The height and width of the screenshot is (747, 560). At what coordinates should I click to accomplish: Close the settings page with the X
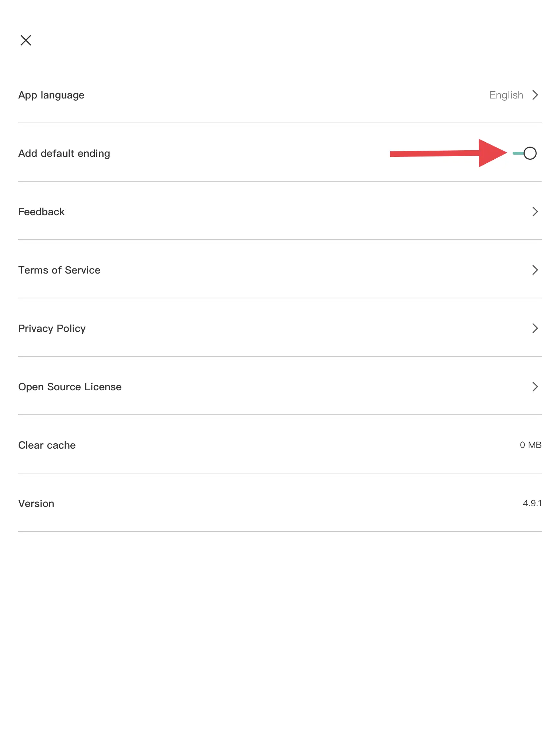click(26, 40)
